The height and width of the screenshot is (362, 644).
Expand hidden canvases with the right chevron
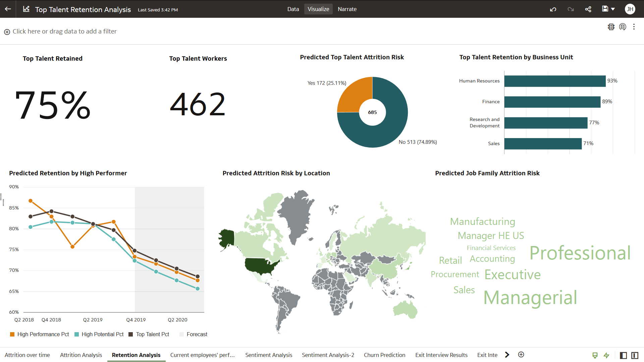(x=507, y=355)
